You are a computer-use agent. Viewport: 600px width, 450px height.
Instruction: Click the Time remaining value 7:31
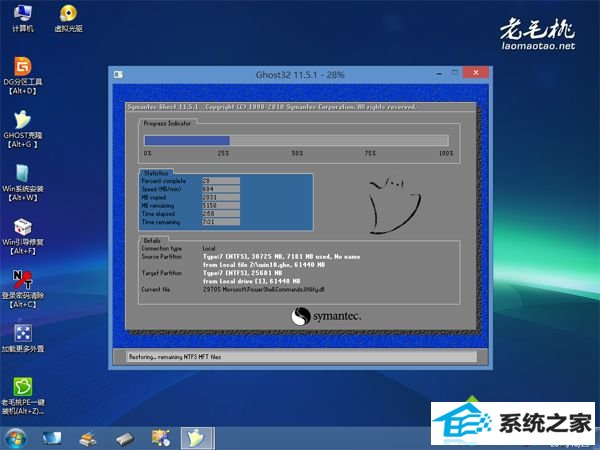point(221,222)
